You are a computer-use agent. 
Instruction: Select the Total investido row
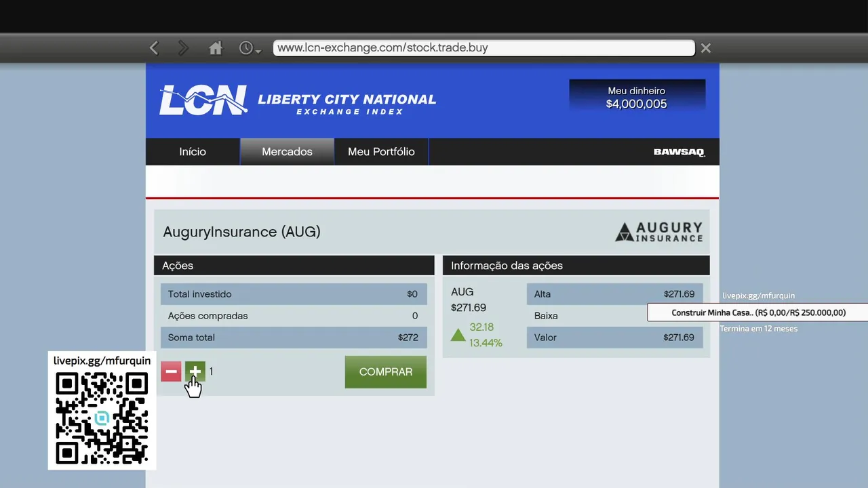coord(294,294)
